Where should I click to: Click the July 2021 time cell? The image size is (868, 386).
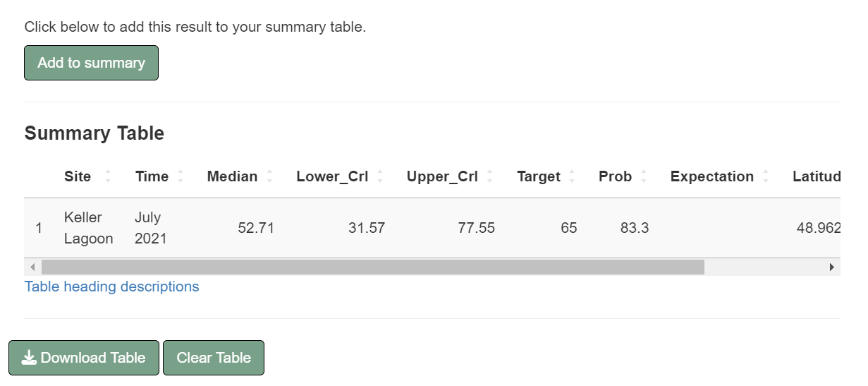point(151,228)
